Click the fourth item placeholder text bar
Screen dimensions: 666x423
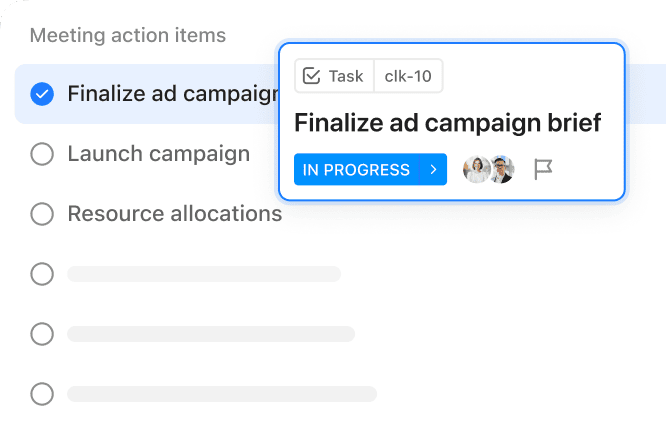(x=204, y=274)
